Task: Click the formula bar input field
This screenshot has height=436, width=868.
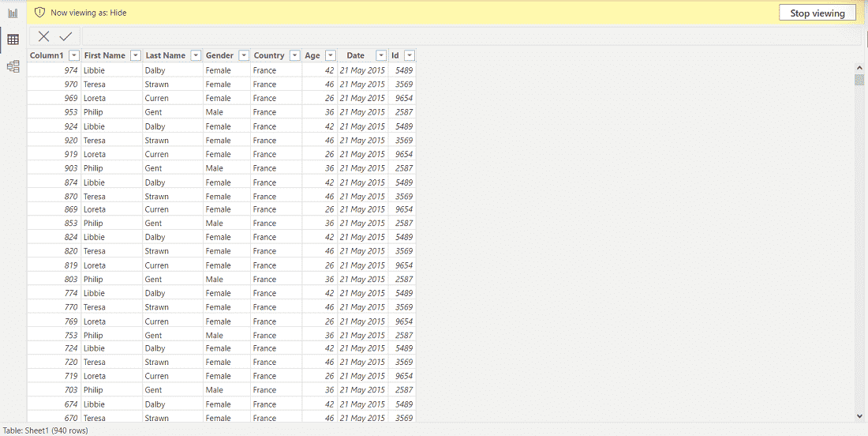Action: [472, 36]
